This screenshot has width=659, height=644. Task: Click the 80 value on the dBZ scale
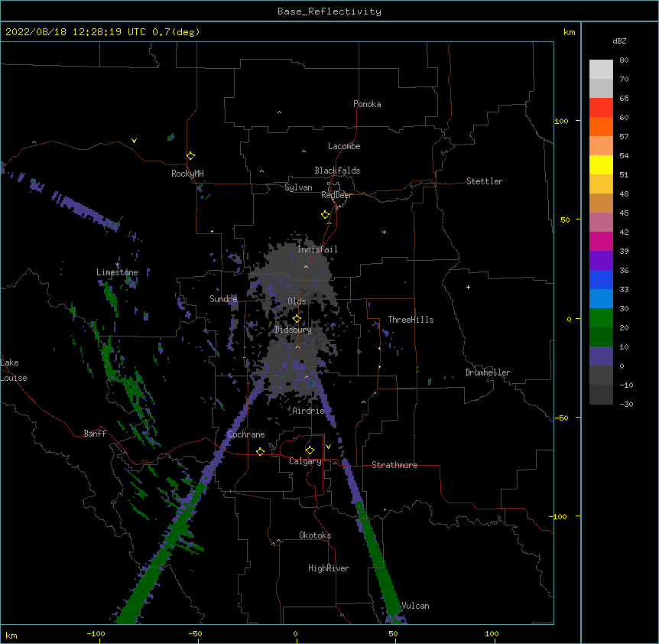tap(624, 60)
